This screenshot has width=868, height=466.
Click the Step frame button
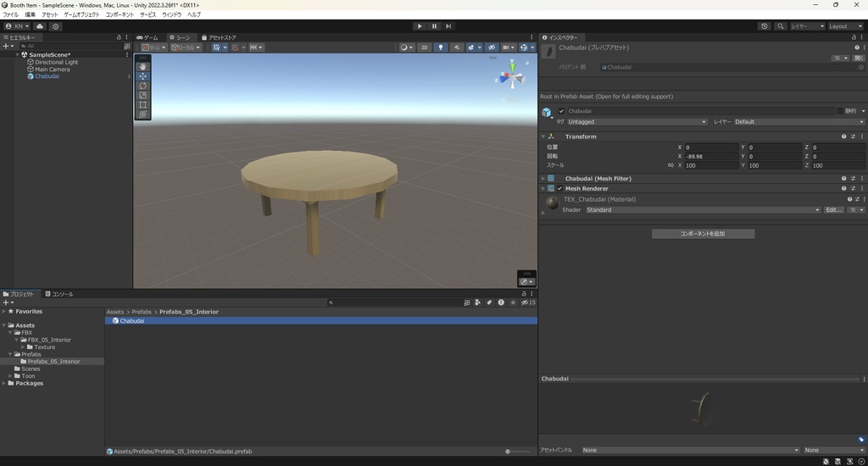pos(448,26)
